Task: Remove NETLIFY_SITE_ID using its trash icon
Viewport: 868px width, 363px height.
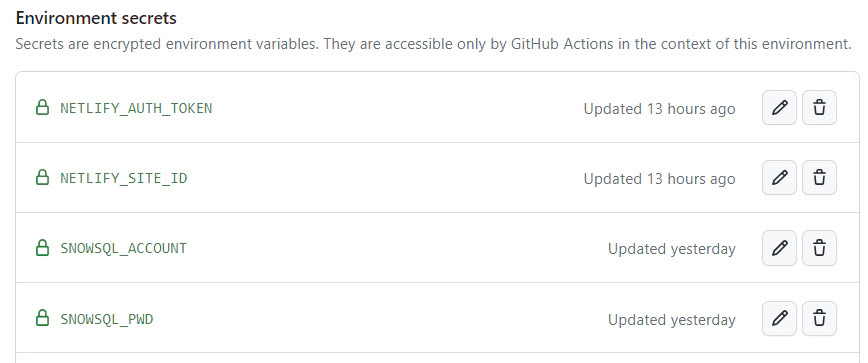Action: click(819, 178)
